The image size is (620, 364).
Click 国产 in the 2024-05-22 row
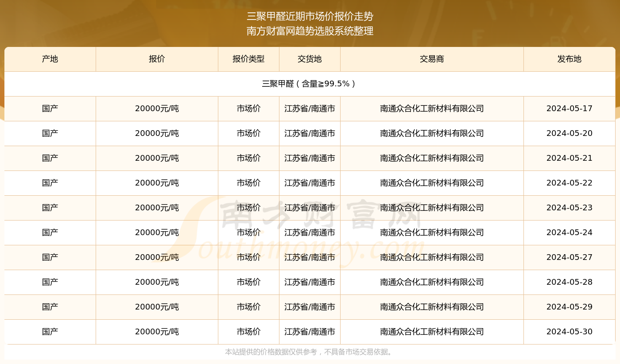pos(50,183)
